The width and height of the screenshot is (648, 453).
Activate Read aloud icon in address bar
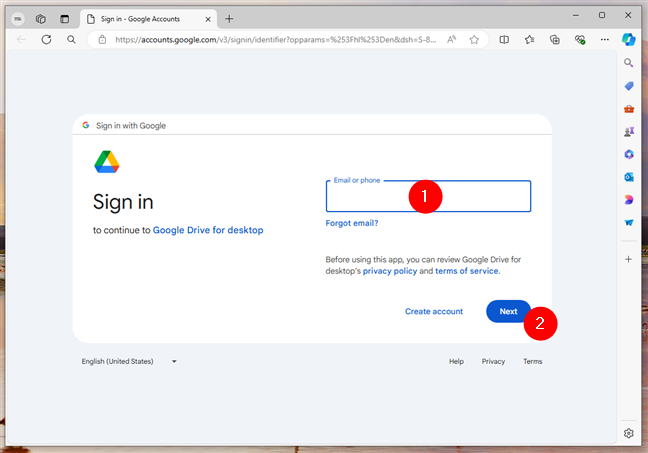[x=451, y=40]
